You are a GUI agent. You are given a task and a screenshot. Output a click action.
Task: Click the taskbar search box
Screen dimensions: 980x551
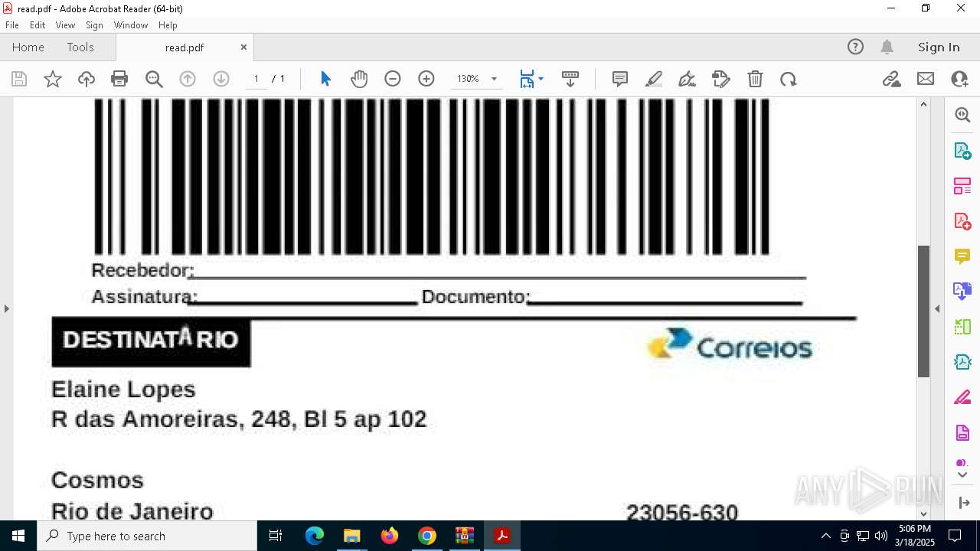[147, 536]
